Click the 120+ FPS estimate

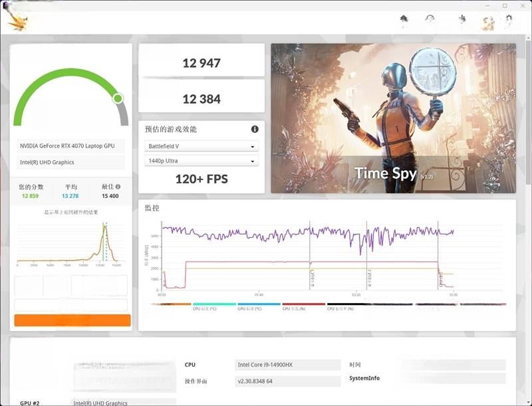(x=201, y=179)
